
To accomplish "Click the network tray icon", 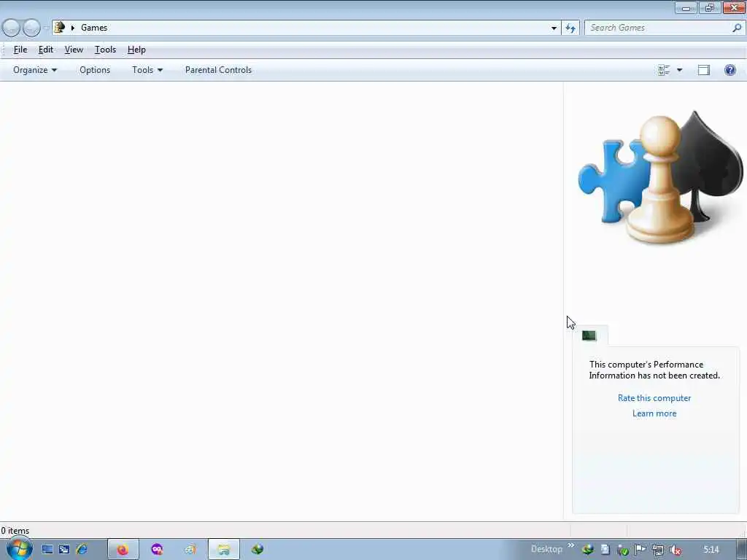I will (658, 550).
